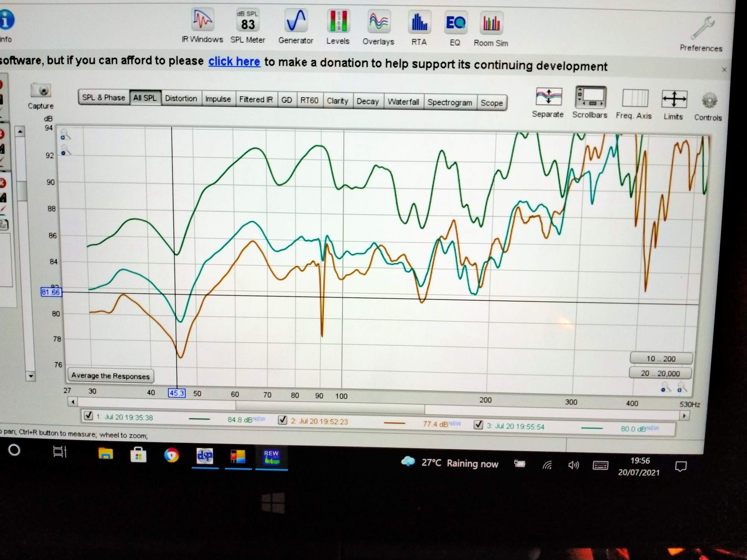Click the vertical zoom-in magnifier
This screenshot has height=560, width=747.
[65, 135]
